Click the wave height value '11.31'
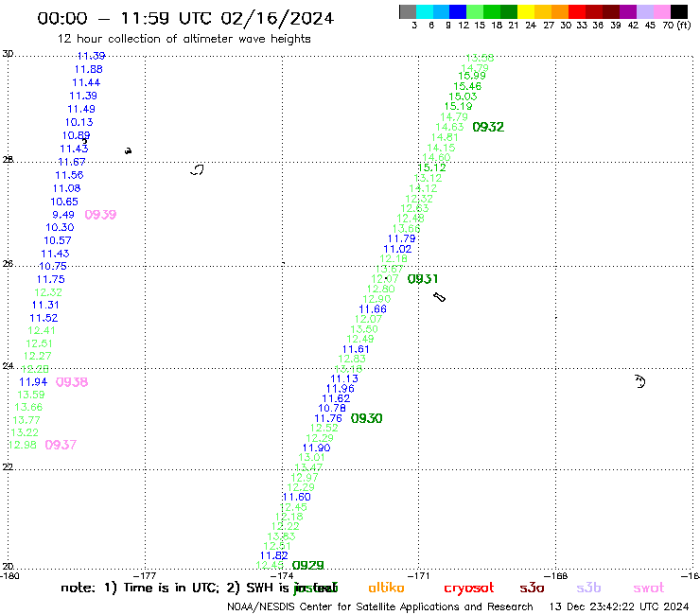The width and height of the screenshot is (700, 615). [x=45, y=305]
